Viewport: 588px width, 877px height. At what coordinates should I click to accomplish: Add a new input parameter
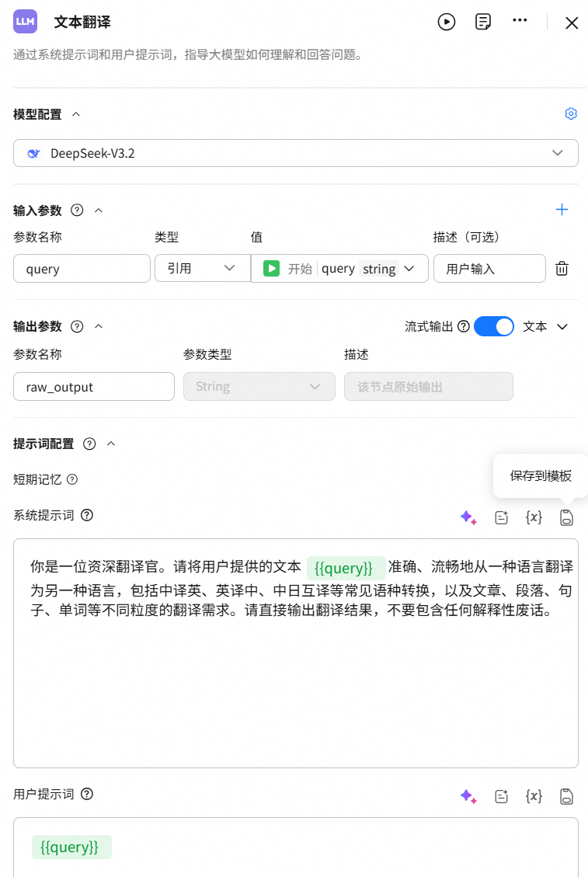pyautogui.click(x=562, y=210)
